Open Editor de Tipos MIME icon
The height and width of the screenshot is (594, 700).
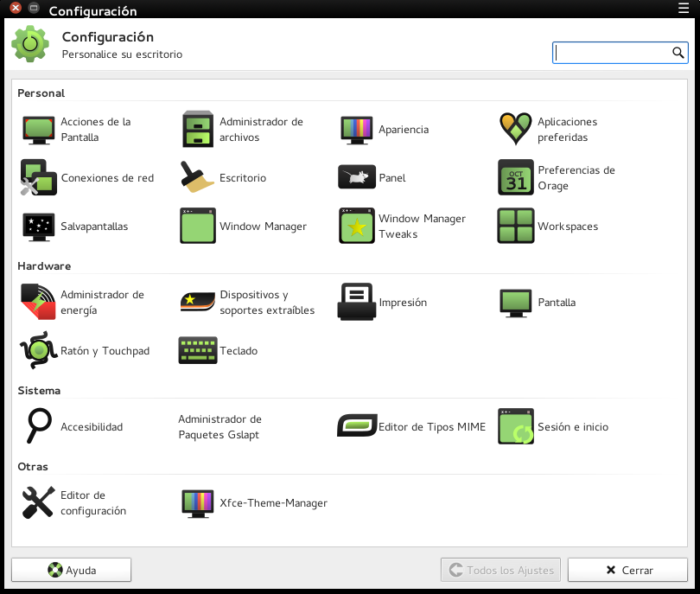357,425
